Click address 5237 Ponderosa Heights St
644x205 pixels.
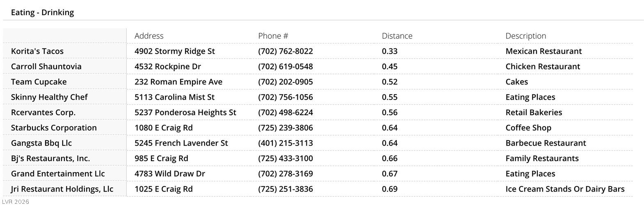coord(185,112)
